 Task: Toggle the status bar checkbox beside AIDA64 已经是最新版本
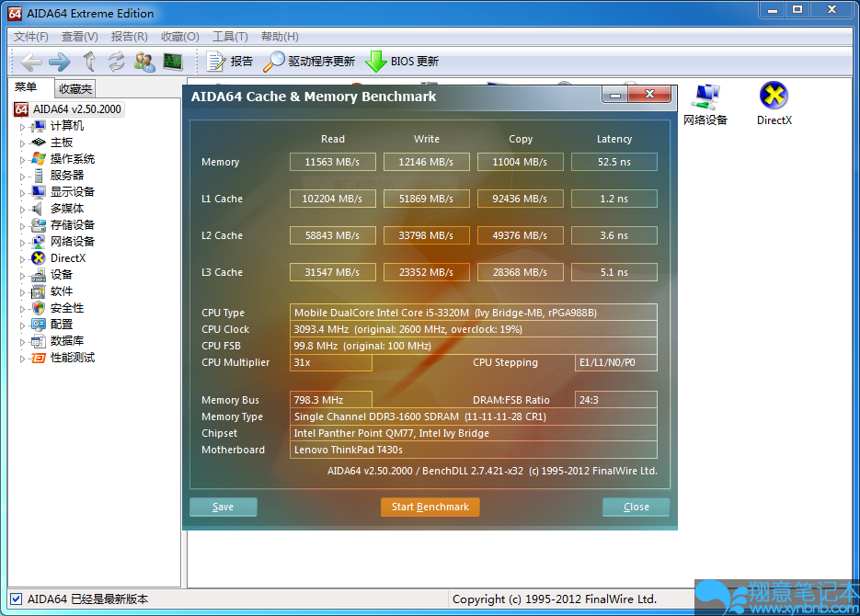17,599
